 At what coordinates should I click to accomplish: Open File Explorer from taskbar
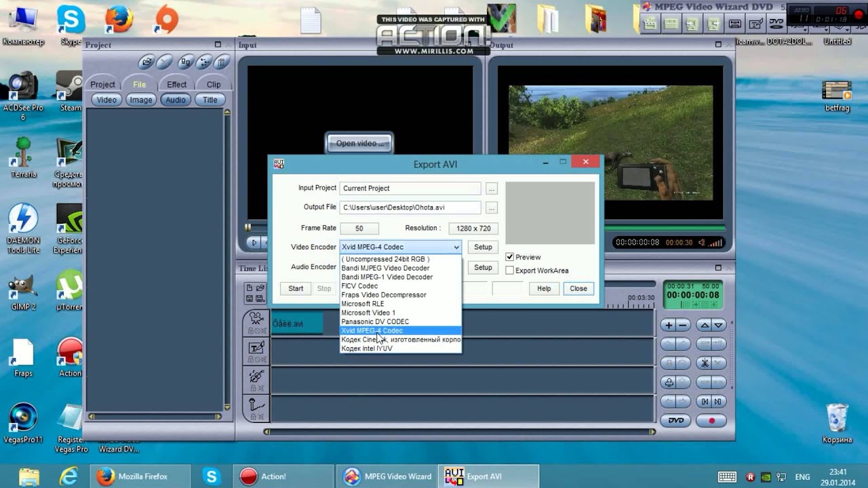(x=29, y=476)
